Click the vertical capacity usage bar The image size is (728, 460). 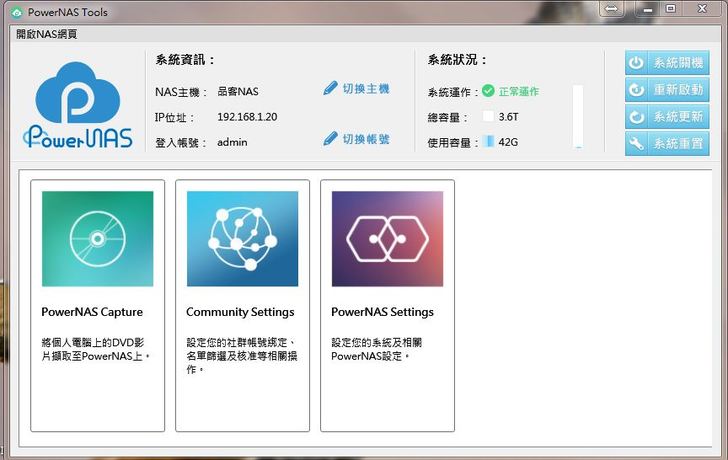point(578,117)
